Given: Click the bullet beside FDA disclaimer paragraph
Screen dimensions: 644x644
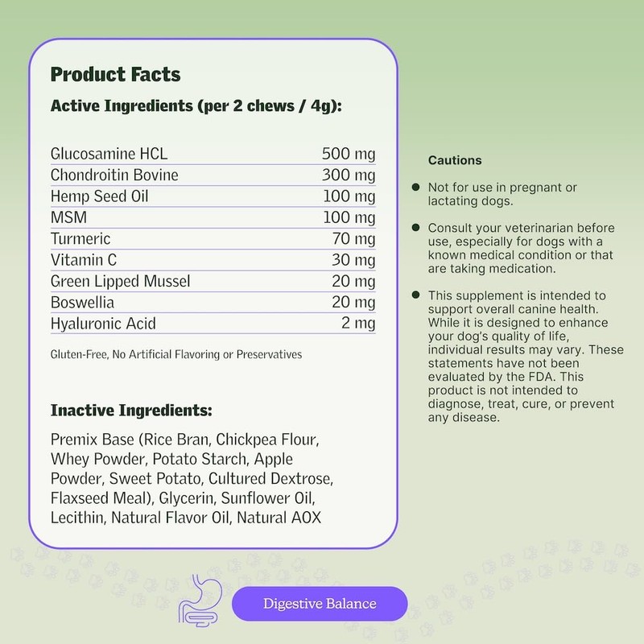Looking at the screenshot, I should point(415,295).
